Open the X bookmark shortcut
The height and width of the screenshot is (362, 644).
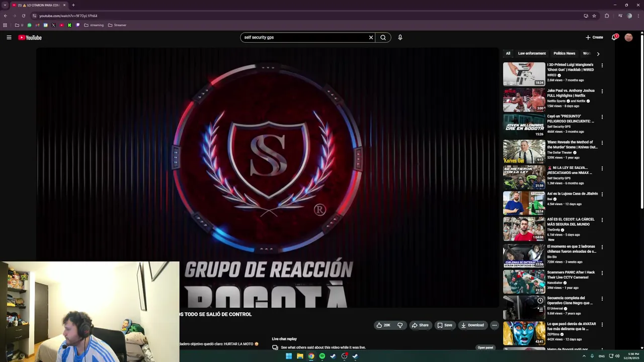(x=53, y=25)
